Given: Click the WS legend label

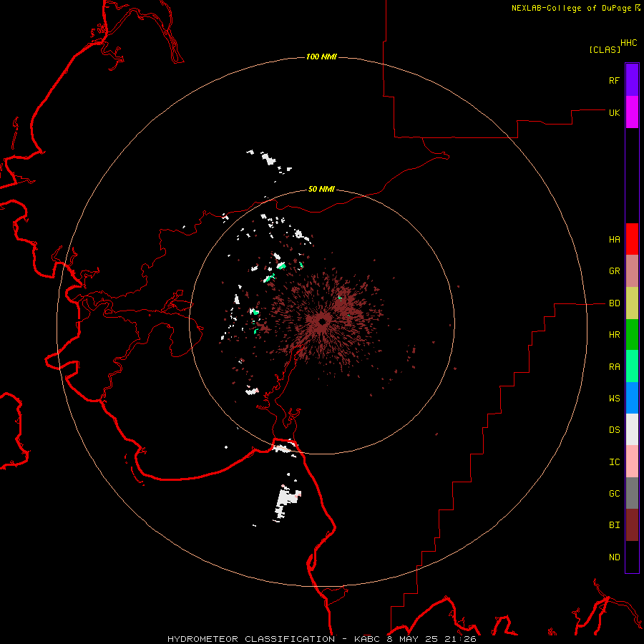Looking at the screenshot, I should click(615, 399).
